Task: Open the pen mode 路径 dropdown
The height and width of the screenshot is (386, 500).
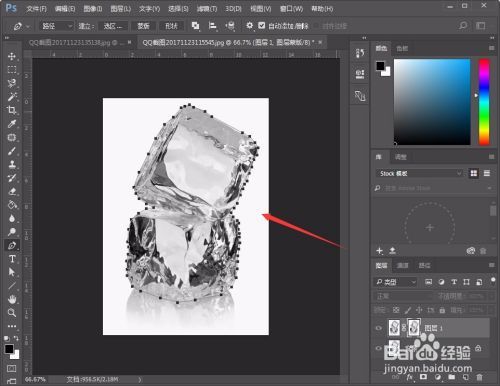Action: click(56, 26)
